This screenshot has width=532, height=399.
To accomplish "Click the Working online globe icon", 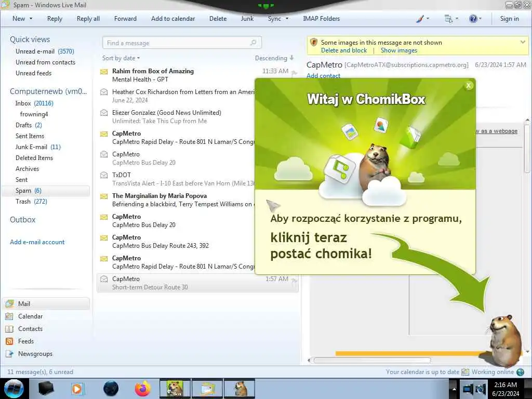I will (x=521, y=372).
